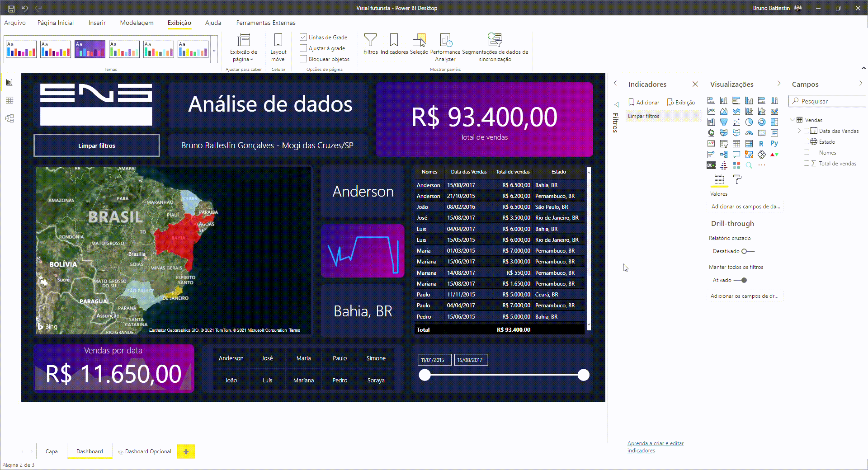Collapse the ribbon with caret
The image size is (868, 470).
point(863,68)
